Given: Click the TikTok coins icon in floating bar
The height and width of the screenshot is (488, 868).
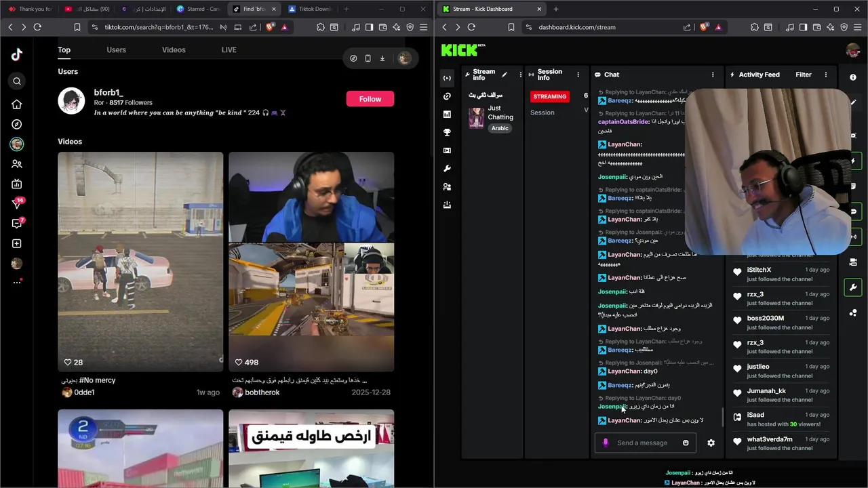Looking at the screenshot, I should [353, 58].
